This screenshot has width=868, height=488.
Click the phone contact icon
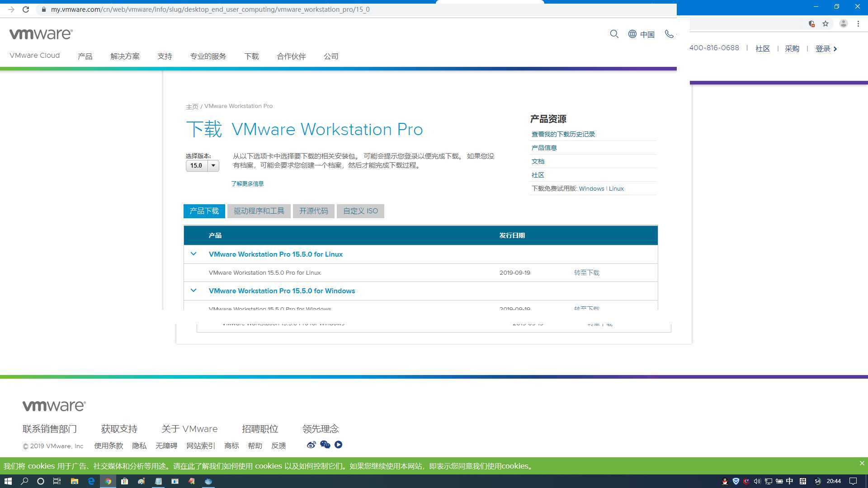(669, 34)
